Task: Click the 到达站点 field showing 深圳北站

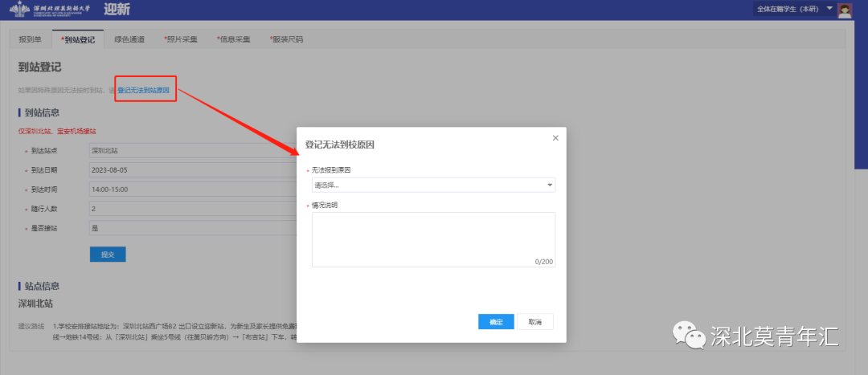Action: (193, 150)
